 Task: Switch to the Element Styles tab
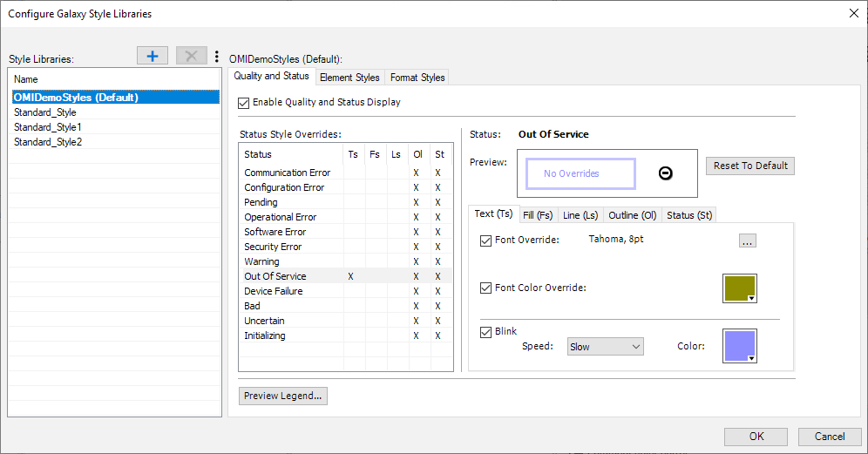349,78
